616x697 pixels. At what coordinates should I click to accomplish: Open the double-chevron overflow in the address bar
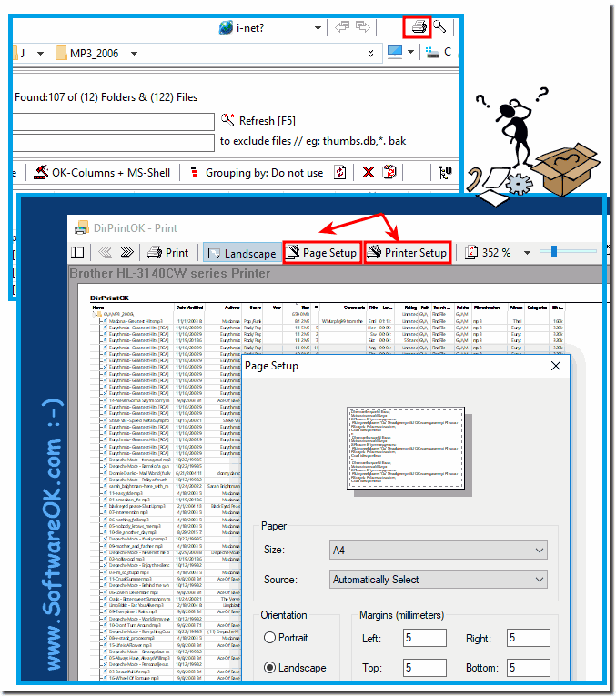[x=370, y=54]
